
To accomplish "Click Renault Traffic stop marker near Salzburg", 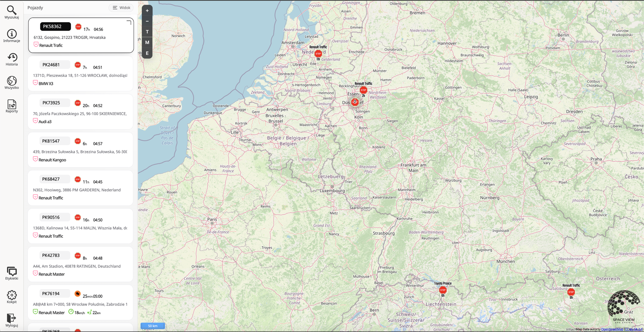I will click(x=571, y=292).
